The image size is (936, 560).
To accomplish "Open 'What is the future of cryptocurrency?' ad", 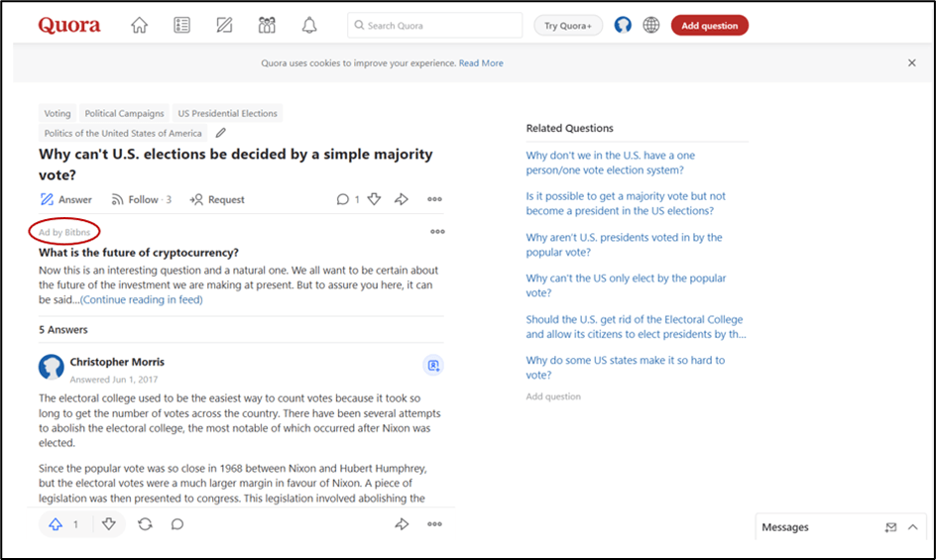I will coord(139,253).
